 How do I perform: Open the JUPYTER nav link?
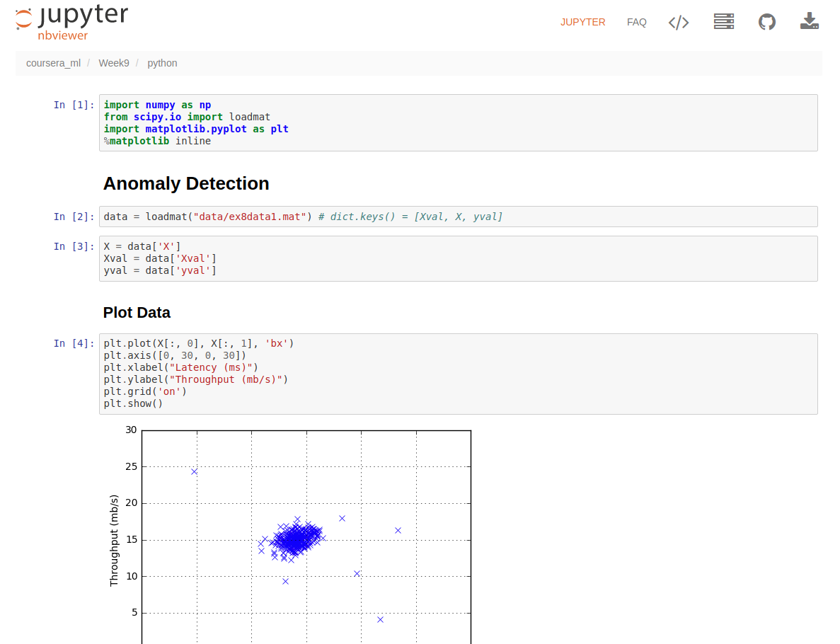[x=583, y=23]
